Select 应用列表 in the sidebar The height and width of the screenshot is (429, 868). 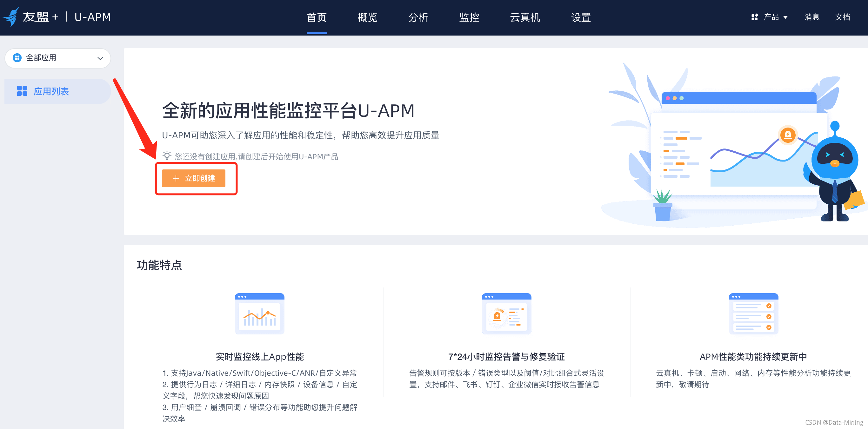tap(51, 91)
